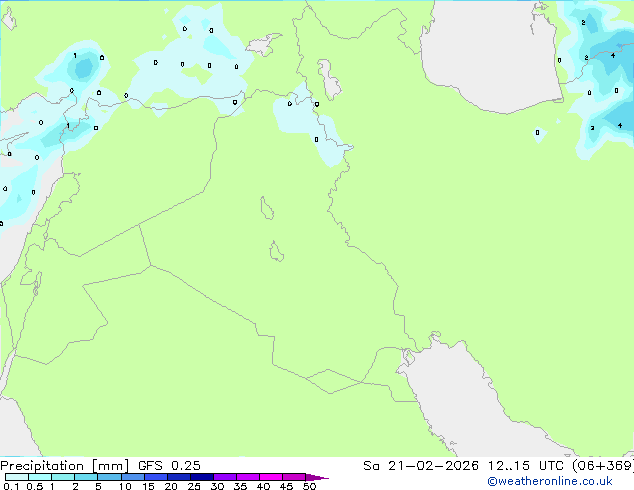634x490 pixels.
Task: Select the 45–50 mm legend color swatch
Action: coord(294,477)
